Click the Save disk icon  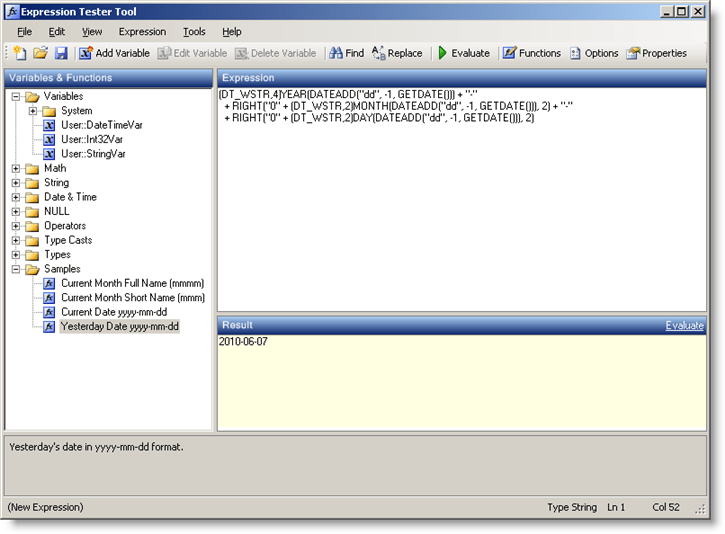point(61,53)
